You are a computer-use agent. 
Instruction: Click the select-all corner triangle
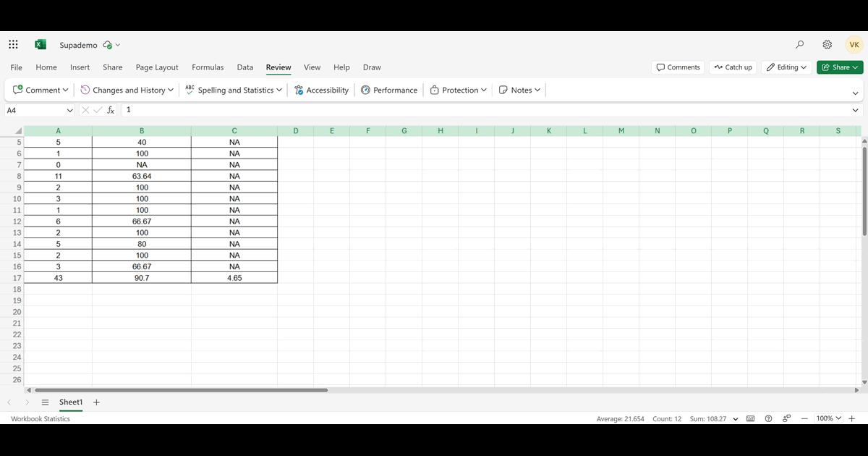coord(20,131)
